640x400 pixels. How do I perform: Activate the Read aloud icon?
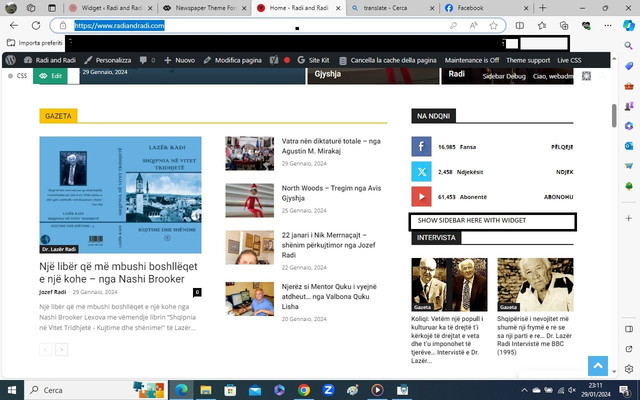tap(473, 25)
